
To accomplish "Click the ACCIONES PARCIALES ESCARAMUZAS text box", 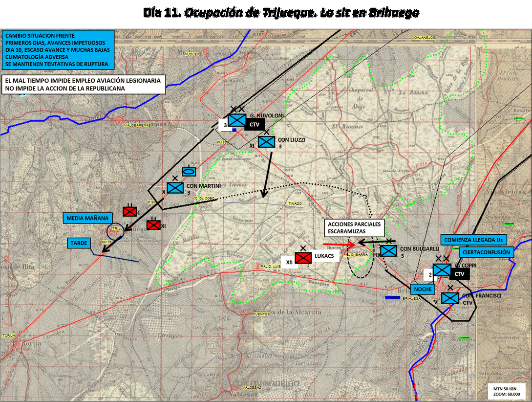I will [x=355, y=228].
